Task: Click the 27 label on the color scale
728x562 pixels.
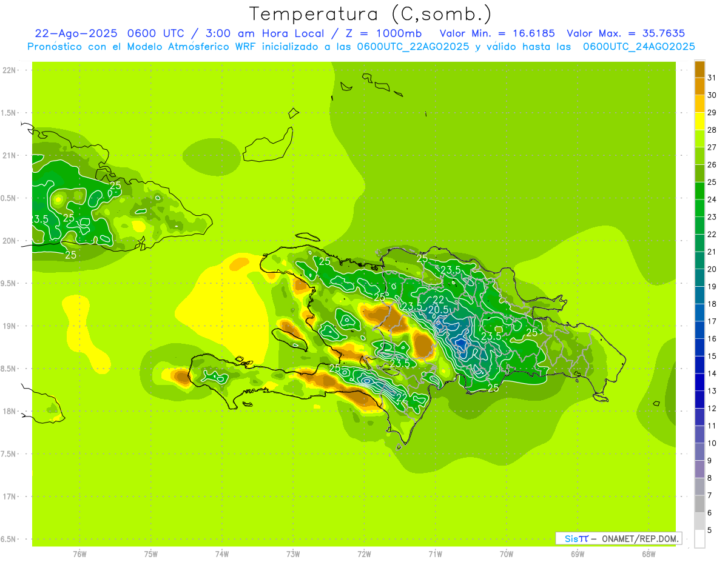Action: 712,147
